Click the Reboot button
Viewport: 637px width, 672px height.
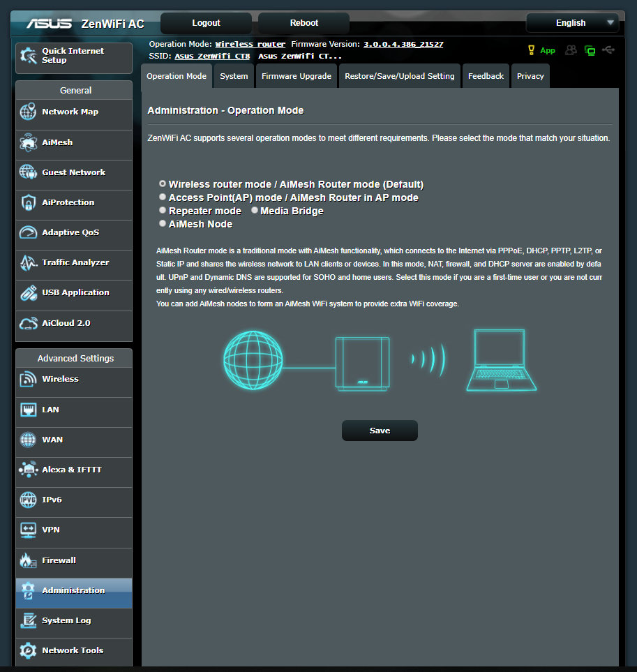coord(303,23)
